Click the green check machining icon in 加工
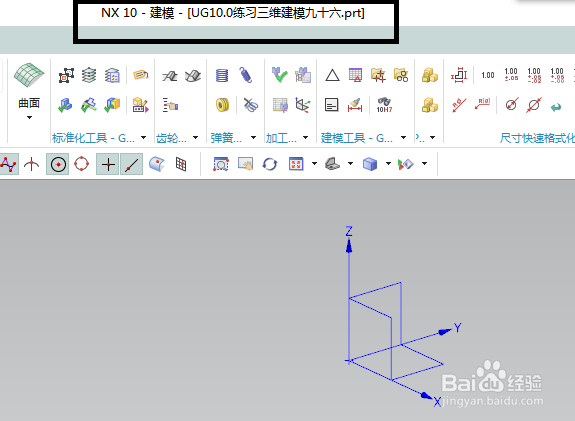The image size is (575, 421). (279, 75)
